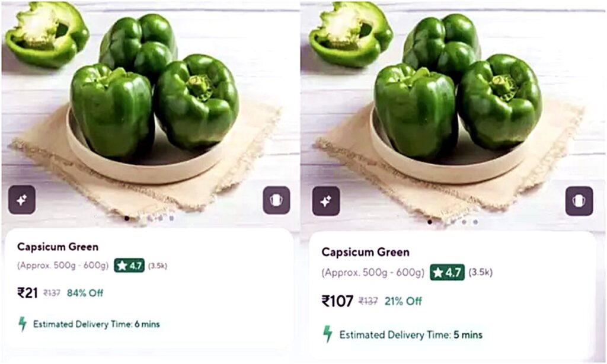The width and height of the screenshot is (607, 364).
Task: Open the (3.5k) reviews count in left card
Action: (158, 266)
